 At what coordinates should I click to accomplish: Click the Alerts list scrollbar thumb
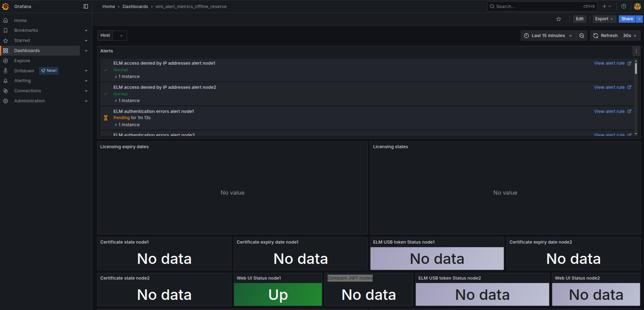[x=636, y=68]
